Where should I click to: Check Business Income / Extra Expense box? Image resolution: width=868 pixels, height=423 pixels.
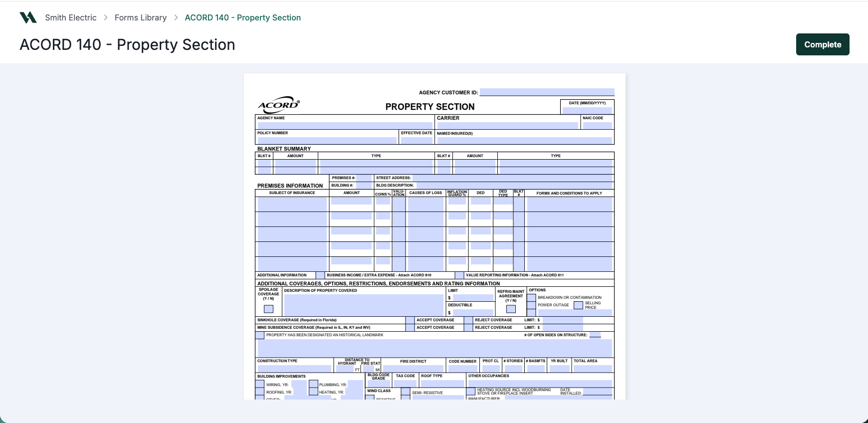tap(320, 275)
